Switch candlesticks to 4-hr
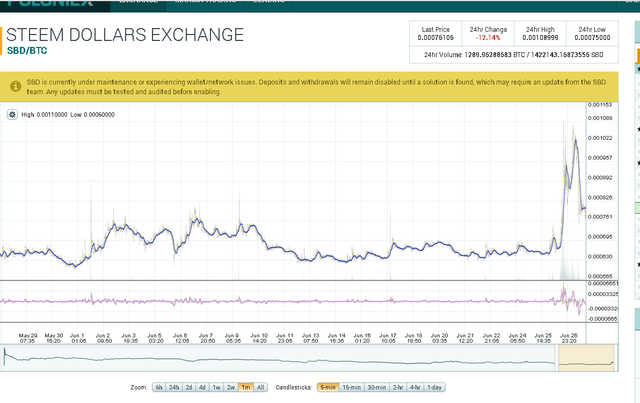 (415, 387)
